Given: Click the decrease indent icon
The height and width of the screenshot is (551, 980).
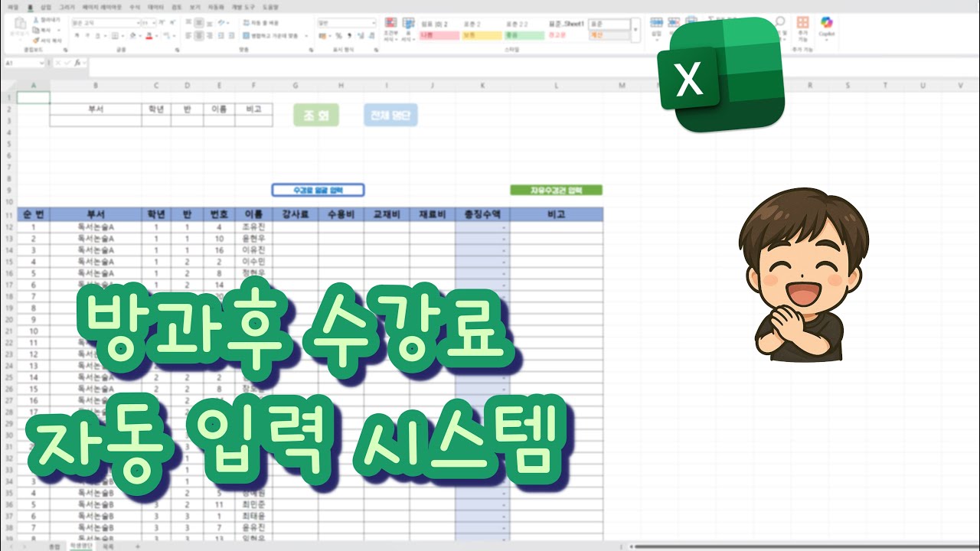Looking at the screenshot, I should [220, 36].
